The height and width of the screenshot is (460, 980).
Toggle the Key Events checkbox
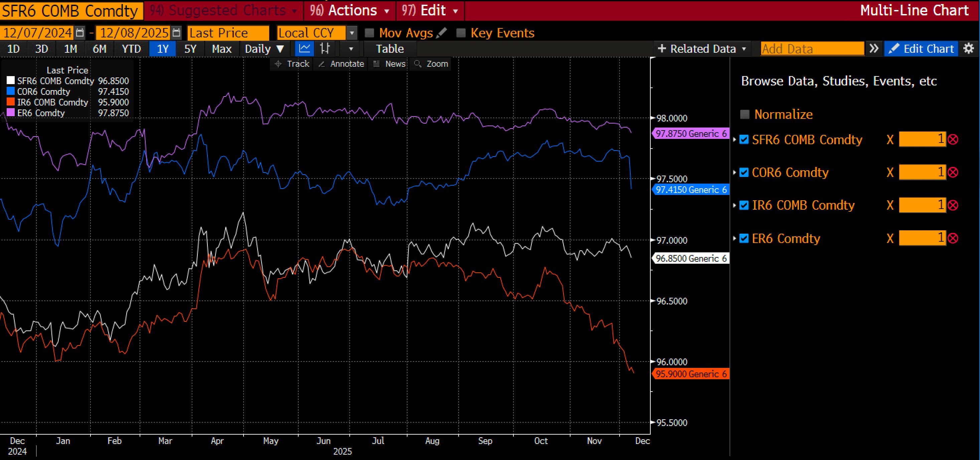[461, 33]
